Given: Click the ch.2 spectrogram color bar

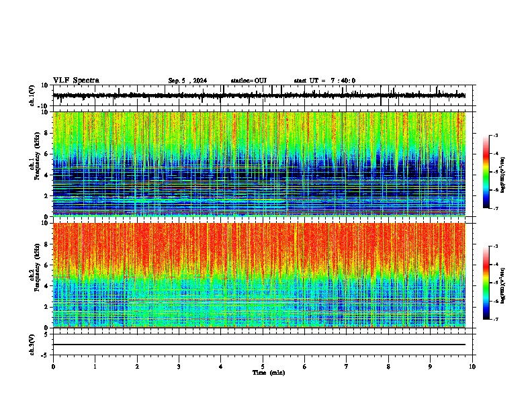Looking at the screenshot, I should (x=486, y=283).
